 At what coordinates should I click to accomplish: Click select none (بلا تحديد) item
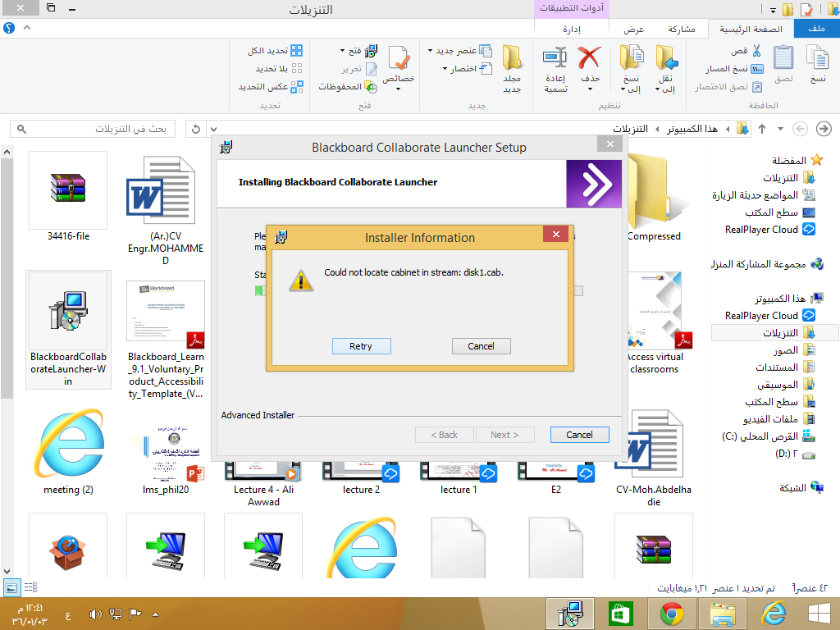click(x=279, y=69)
